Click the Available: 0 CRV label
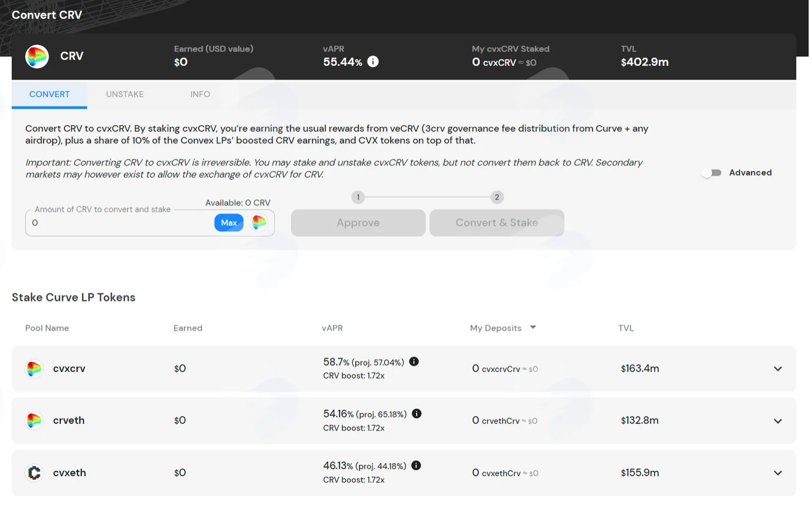The height and width of the screenshot is (505, 812). (238, 203)
